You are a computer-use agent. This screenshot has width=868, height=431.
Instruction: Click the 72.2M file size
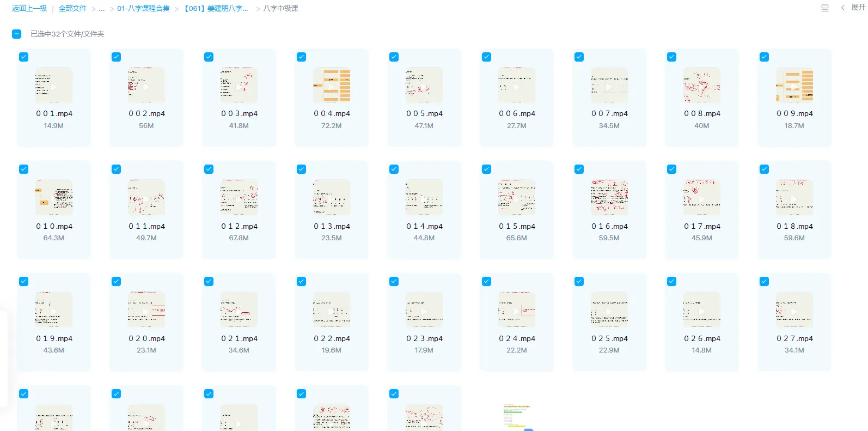(x=332, y=126)
